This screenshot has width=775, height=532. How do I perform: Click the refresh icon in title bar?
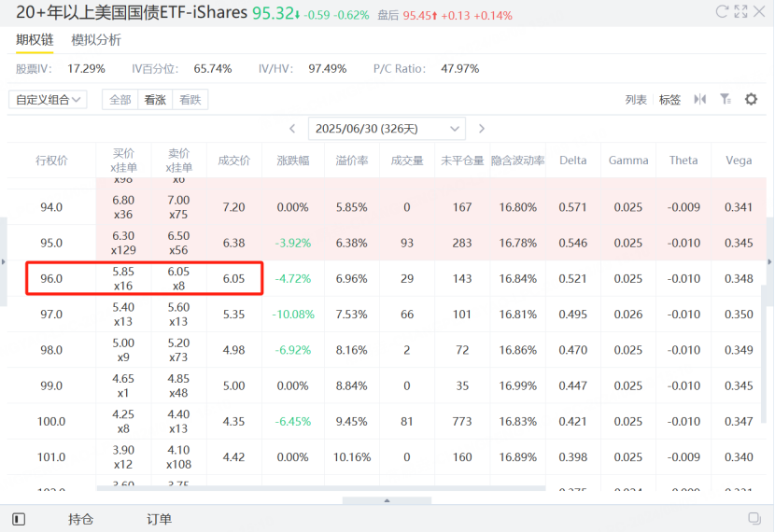click(x=722, y=11)
